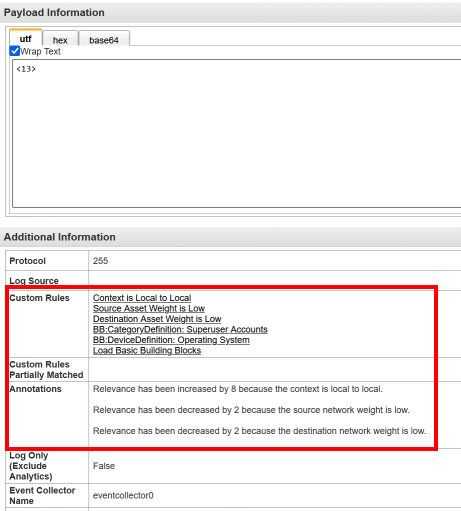Toggle the Wrap Text checkbox
The width and height of the screenshot is (461, 511).
point(15,51)
